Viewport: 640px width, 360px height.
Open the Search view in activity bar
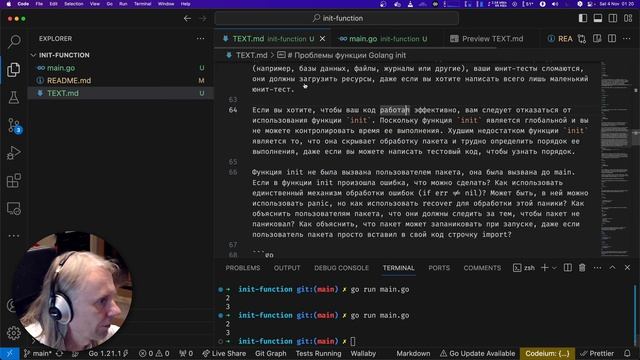[14, 41]
